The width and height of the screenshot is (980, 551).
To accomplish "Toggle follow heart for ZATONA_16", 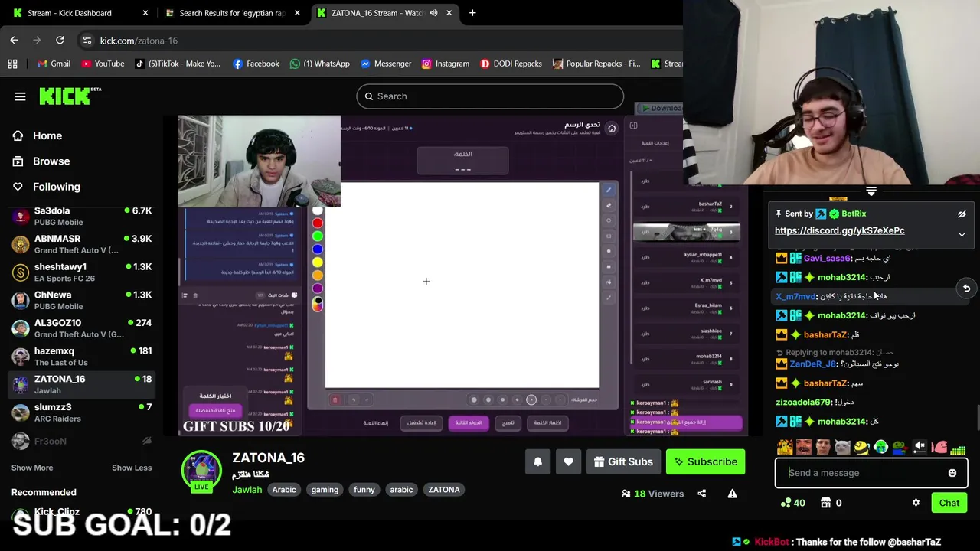I will (568, 461).
